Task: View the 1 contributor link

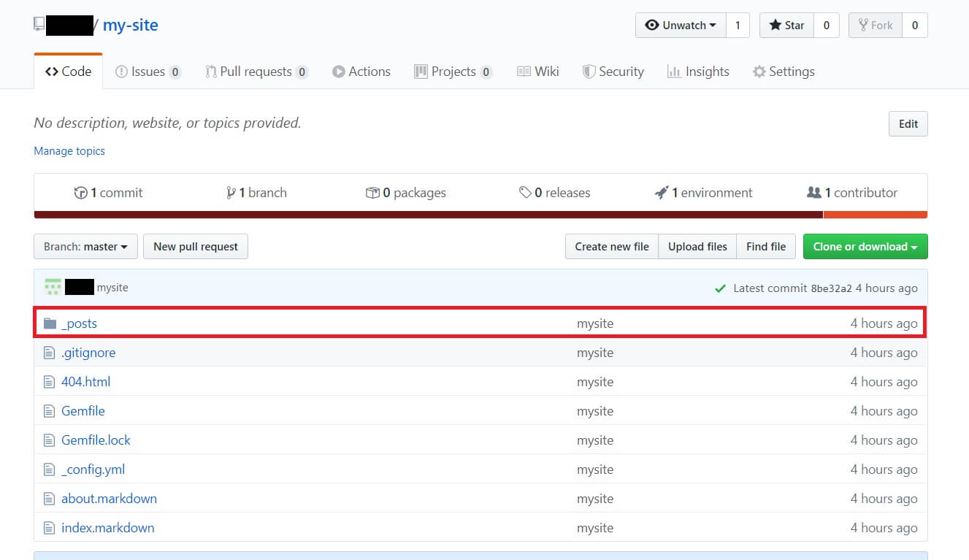Action: point(852,193)
